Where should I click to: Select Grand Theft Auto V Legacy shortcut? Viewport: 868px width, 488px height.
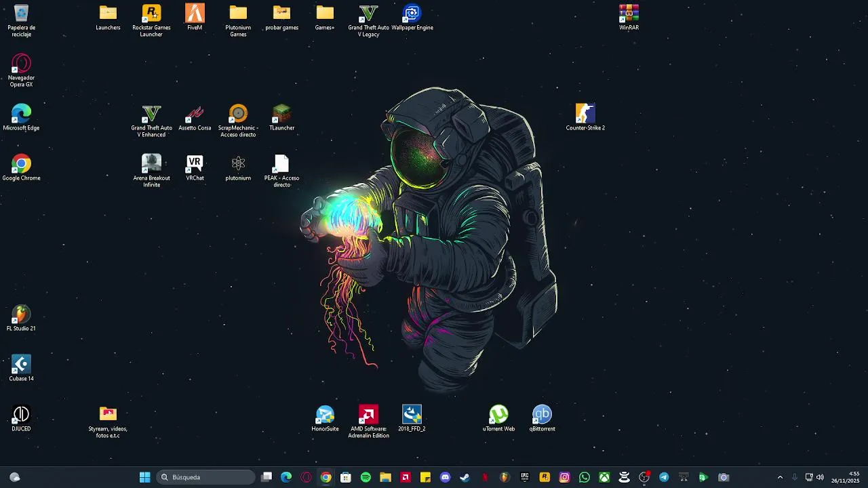368,20
